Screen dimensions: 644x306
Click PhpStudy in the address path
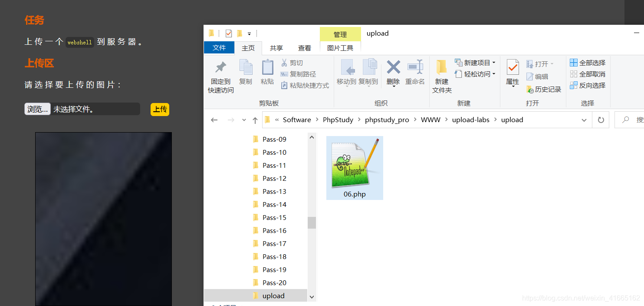pyautogui.click(x=338, y=120)
